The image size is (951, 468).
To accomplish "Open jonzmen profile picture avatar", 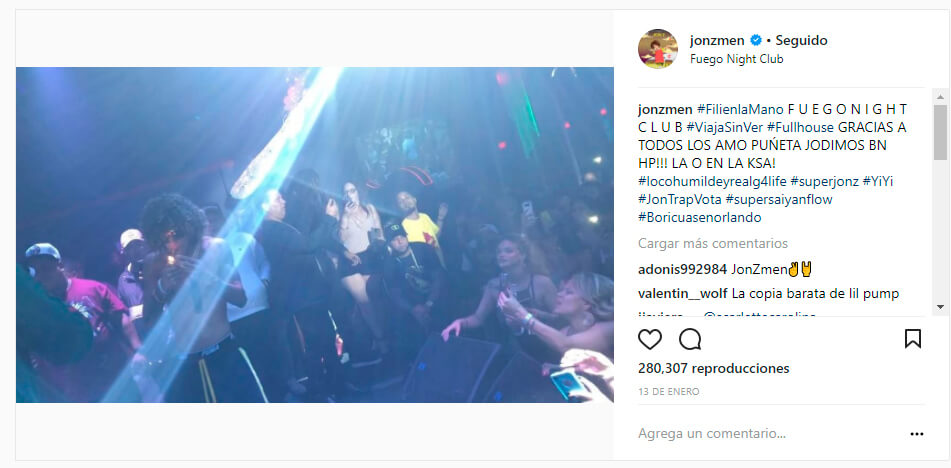I will [658, 48].
